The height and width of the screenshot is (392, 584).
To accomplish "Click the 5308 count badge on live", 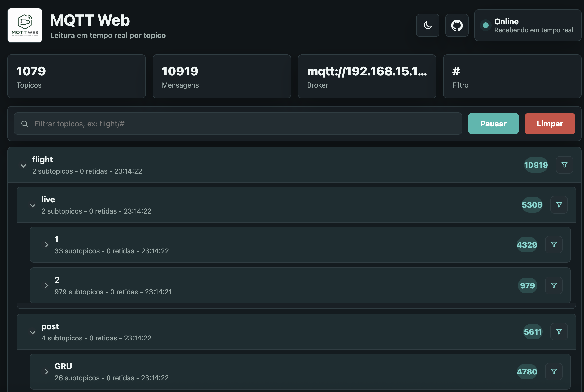I will pos(532,205).
